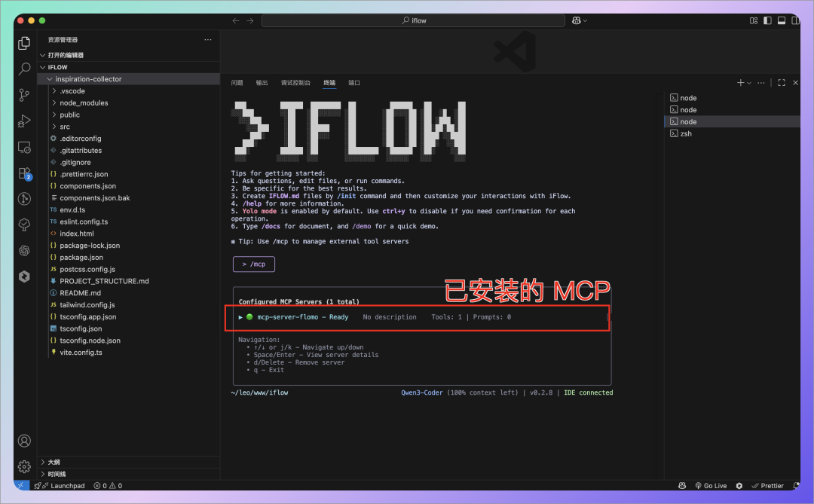814x504 pixels.
Task: Click the IDE connected status text
Action: tap(588, 393)
